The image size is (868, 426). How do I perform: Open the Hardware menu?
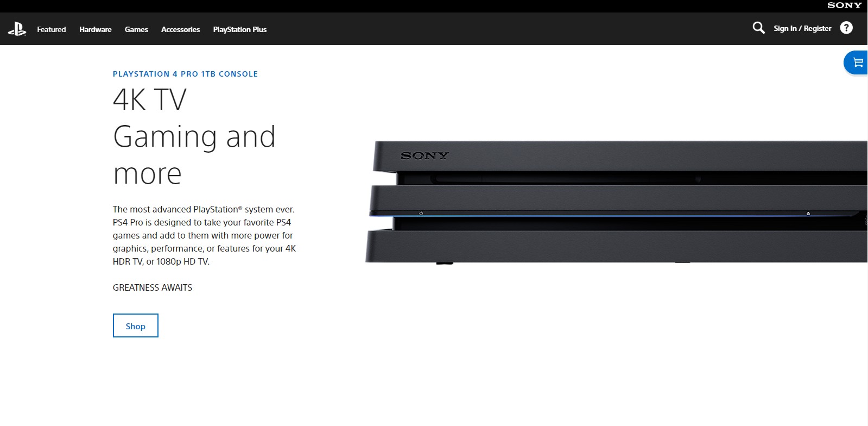96,29
